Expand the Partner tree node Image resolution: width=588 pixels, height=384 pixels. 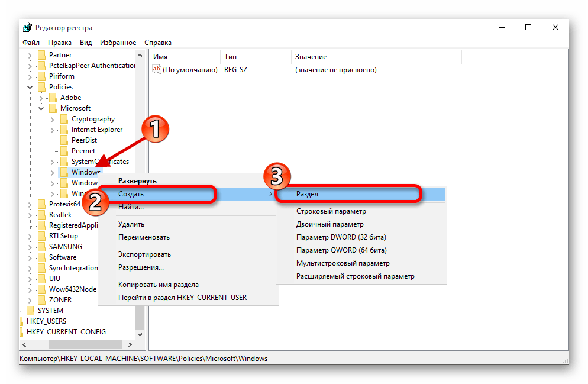30,55
